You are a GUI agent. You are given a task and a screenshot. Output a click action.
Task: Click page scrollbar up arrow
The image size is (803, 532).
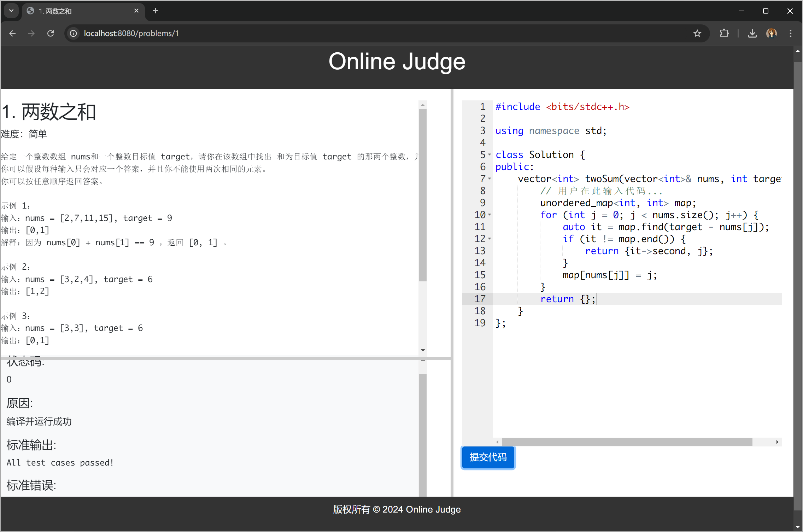[798, 51]
